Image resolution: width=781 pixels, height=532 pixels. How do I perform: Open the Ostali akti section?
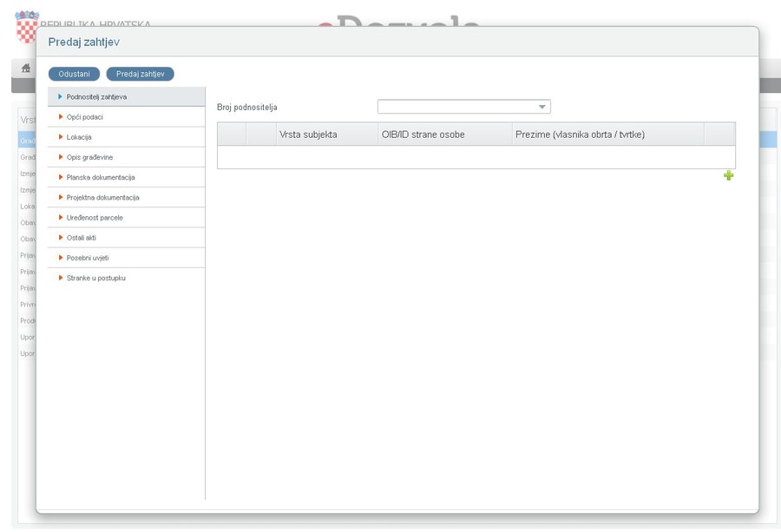click(82, 237)
